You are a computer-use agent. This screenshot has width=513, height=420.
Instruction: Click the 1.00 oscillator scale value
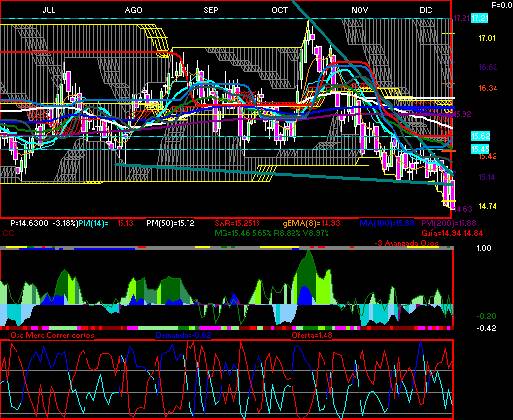click(484, 248)
